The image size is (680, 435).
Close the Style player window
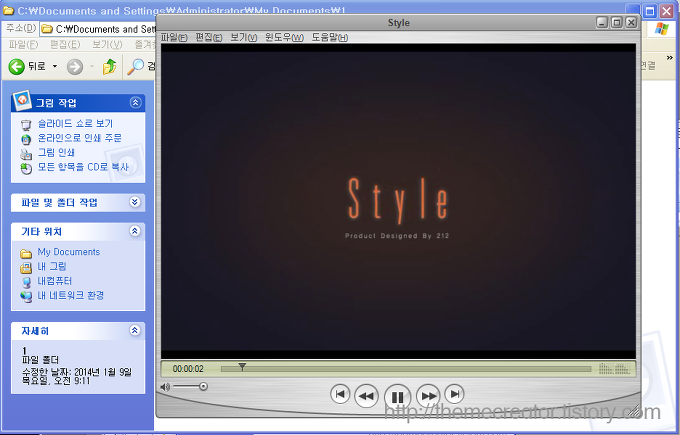[631, 23]
